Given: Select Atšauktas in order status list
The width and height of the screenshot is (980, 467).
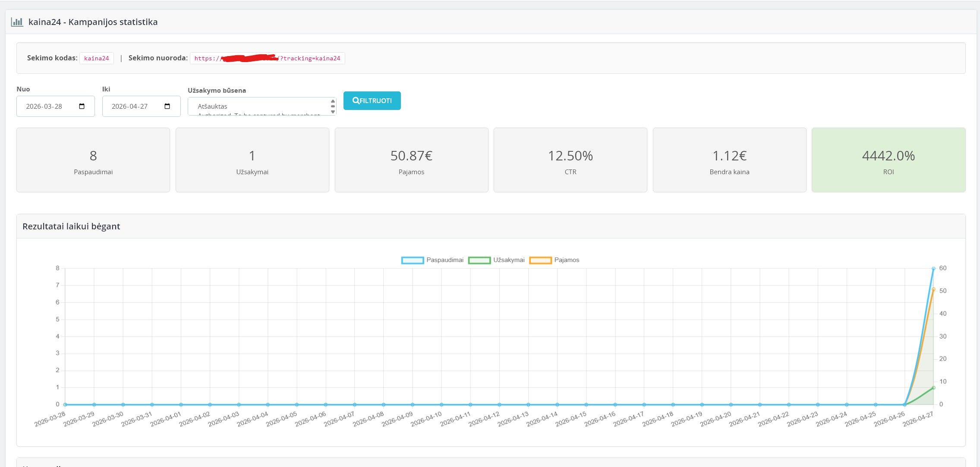Looking at the screenshot, I should point(212,106).
